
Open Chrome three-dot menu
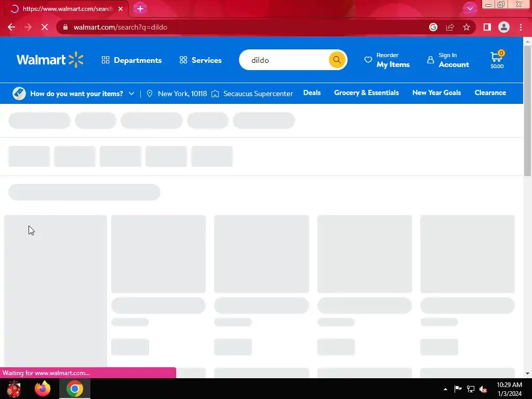coord(521,27)
